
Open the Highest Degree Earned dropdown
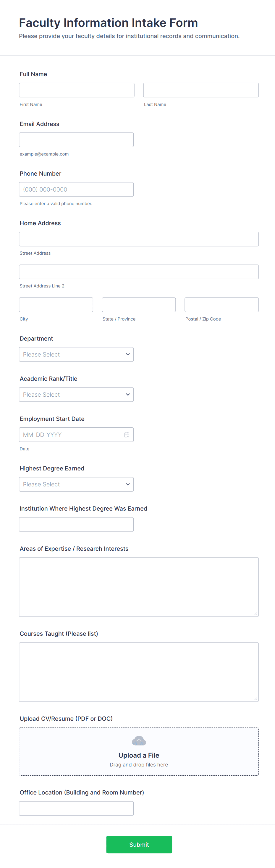click(x=76, y=484)
